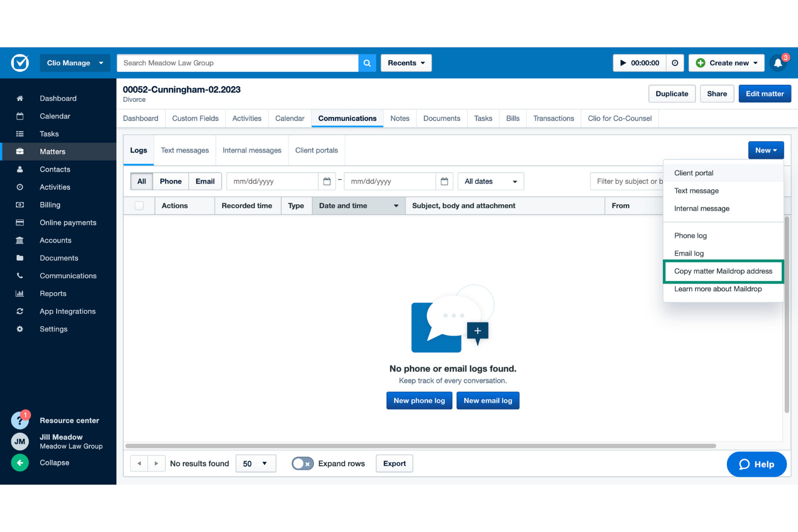Click the Billing money icon
This screenshot has height=532, width=798.
click(20, 205)
